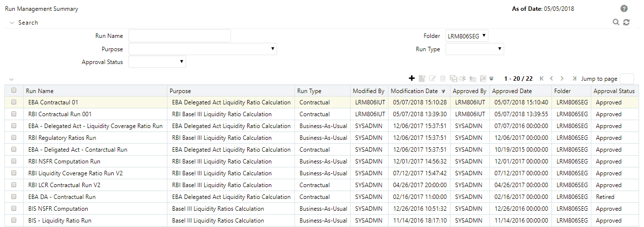The width and height of the screenshot is (644, 227).
Task: Sort by the Modified By column header
Action: [x=369, y=91]
